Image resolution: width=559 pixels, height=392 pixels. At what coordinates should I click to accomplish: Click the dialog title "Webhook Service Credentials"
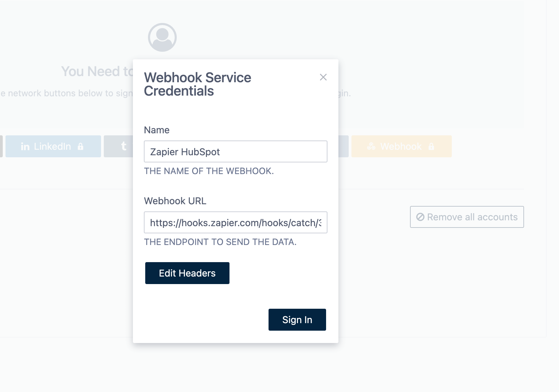[197, 84]
